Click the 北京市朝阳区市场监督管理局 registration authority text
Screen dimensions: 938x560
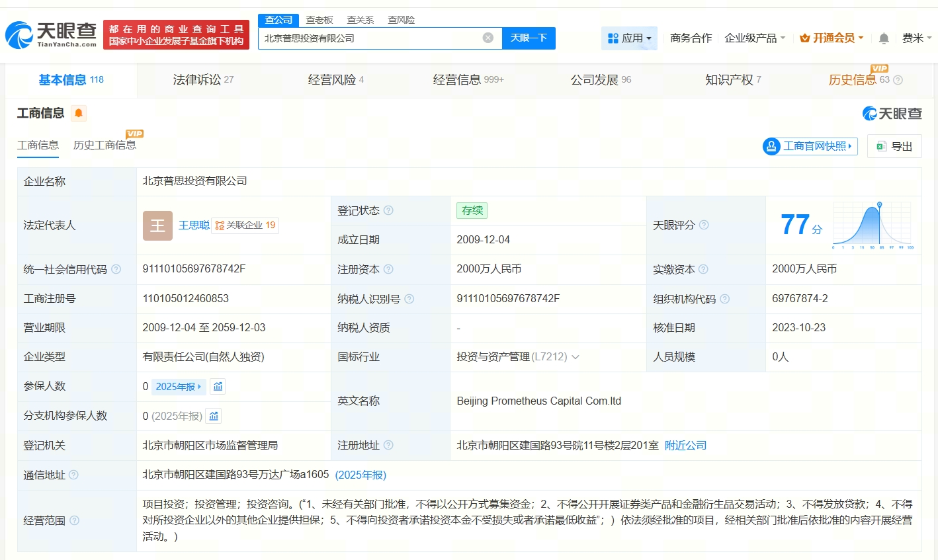[210, 446]
